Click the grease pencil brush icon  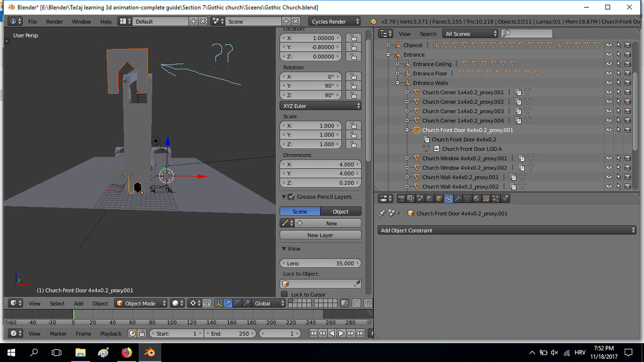tap(285, 223)
